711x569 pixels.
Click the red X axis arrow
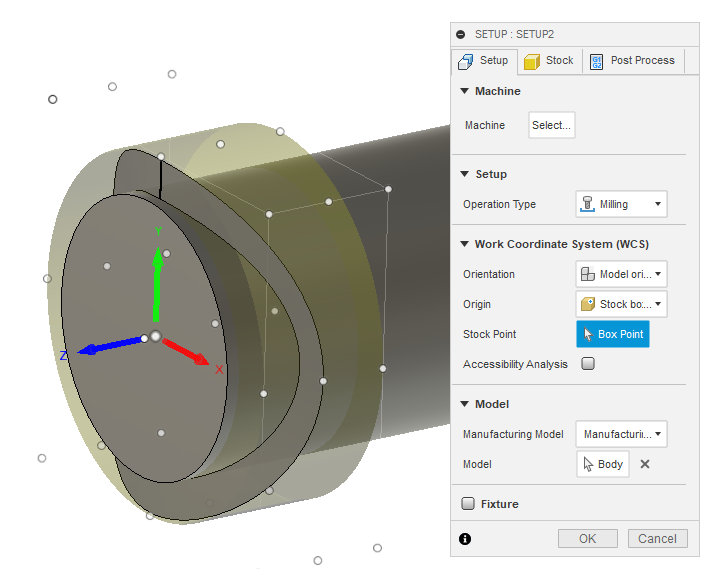185,351
